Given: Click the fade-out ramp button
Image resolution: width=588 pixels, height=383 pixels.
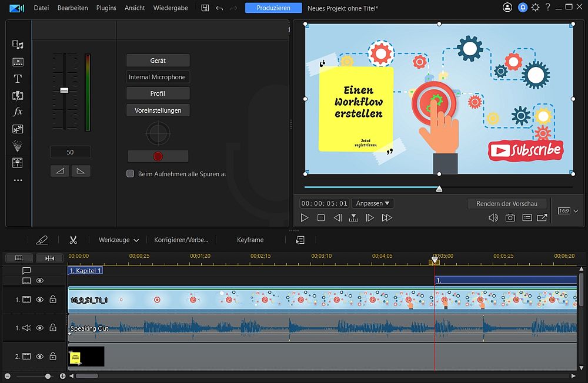Looking at the screenshot, I should [x=81, y=171].
